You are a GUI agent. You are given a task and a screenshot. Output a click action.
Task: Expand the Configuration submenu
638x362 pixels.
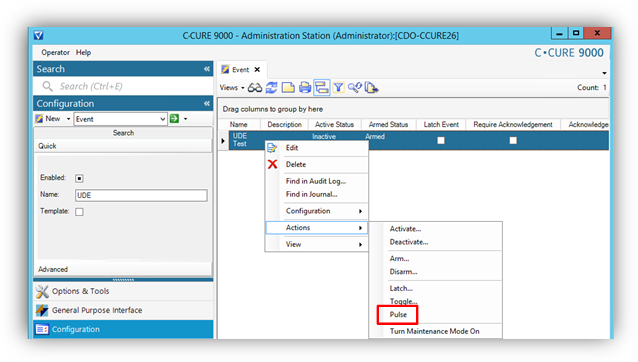click(x=316, y=211)
